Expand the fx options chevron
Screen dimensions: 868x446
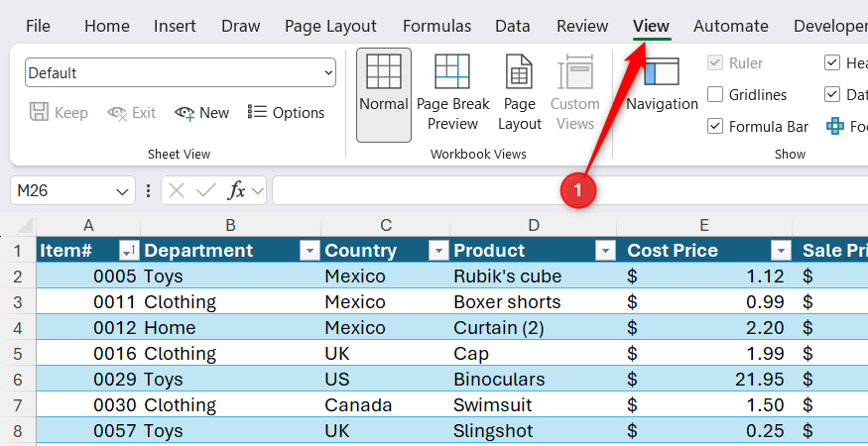(257, 191)
